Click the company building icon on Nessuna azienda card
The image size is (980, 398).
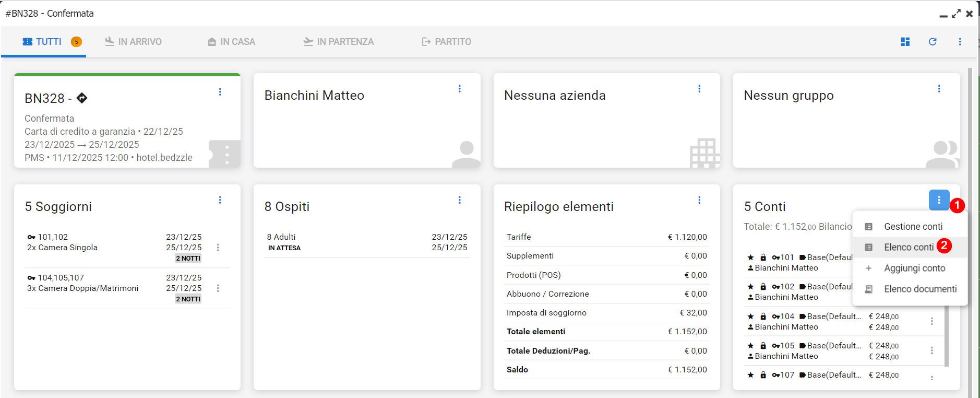pyautogui.click(x=704, y=153)
